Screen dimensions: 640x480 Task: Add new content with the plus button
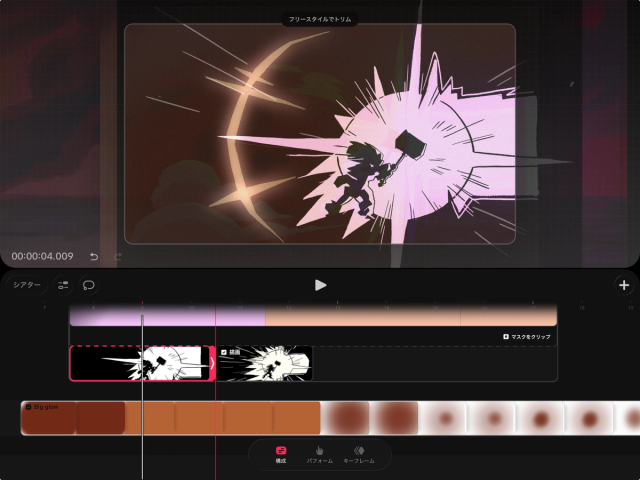pyautogui.click(x=624, y=285)
